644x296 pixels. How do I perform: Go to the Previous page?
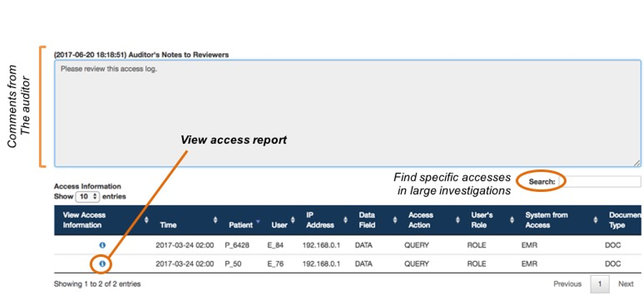click(x=567, y=284)
